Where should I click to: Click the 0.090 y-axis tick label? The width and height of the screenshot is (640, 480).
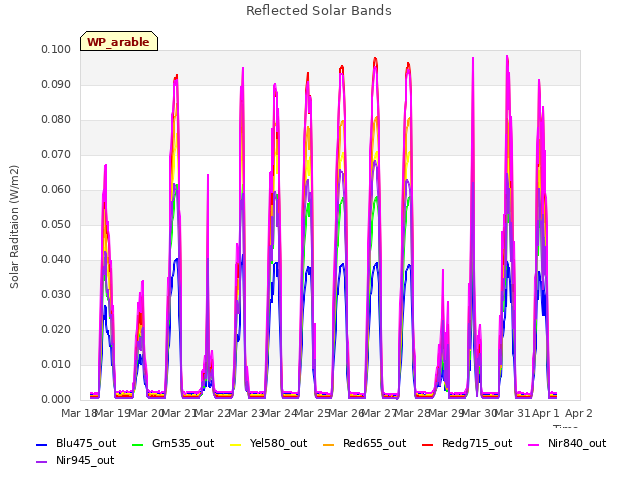point(56,85)
